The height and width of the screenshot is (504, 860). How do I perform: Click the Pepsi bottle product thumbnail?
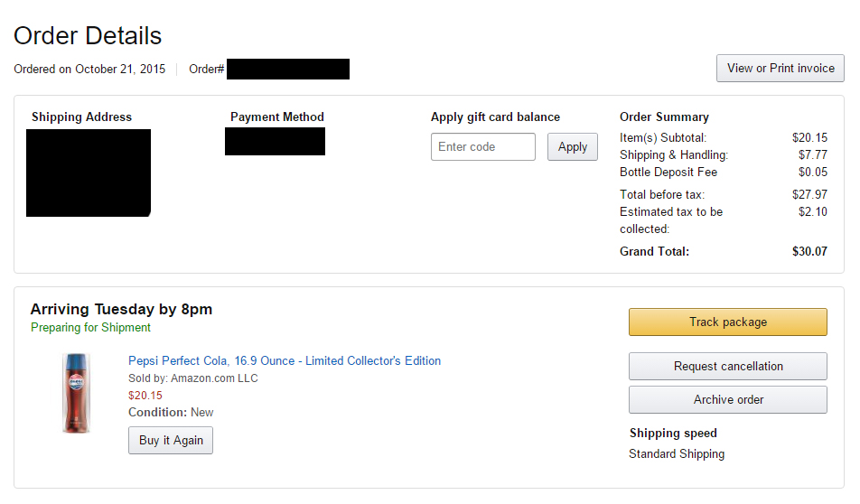[76, 393]
